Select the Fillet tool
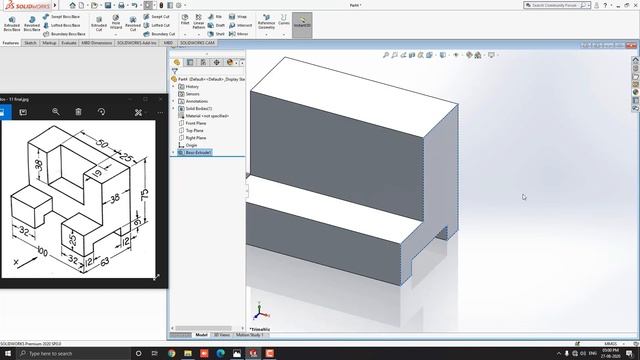The image size is (640, 360). click(185, 19)
